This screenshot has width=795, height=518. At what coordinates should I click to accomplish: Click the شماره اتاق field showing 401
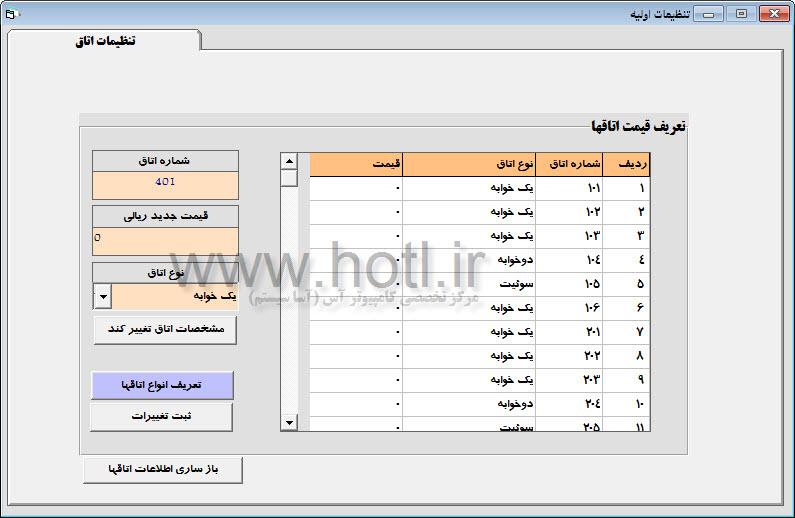point(165,185)
